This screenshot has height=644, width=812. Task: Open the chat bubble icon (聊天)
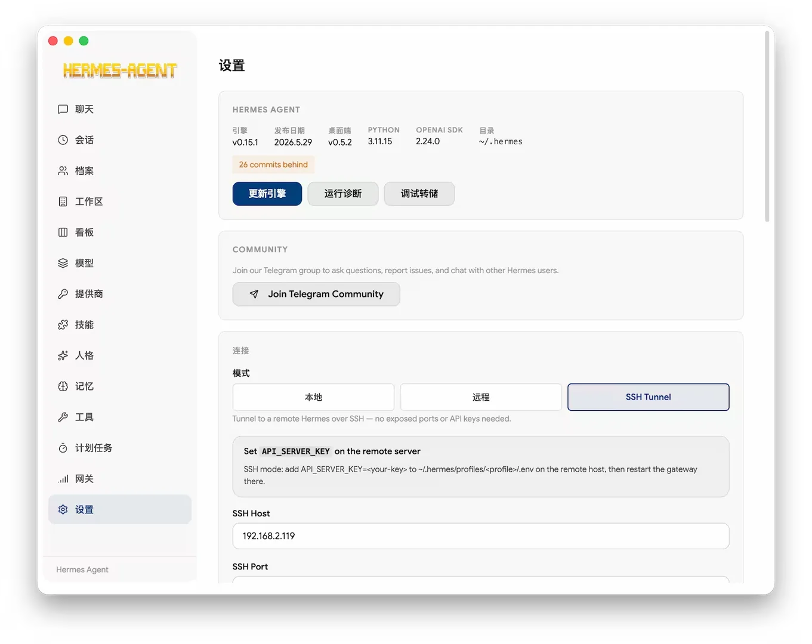[x=63, y=109]
